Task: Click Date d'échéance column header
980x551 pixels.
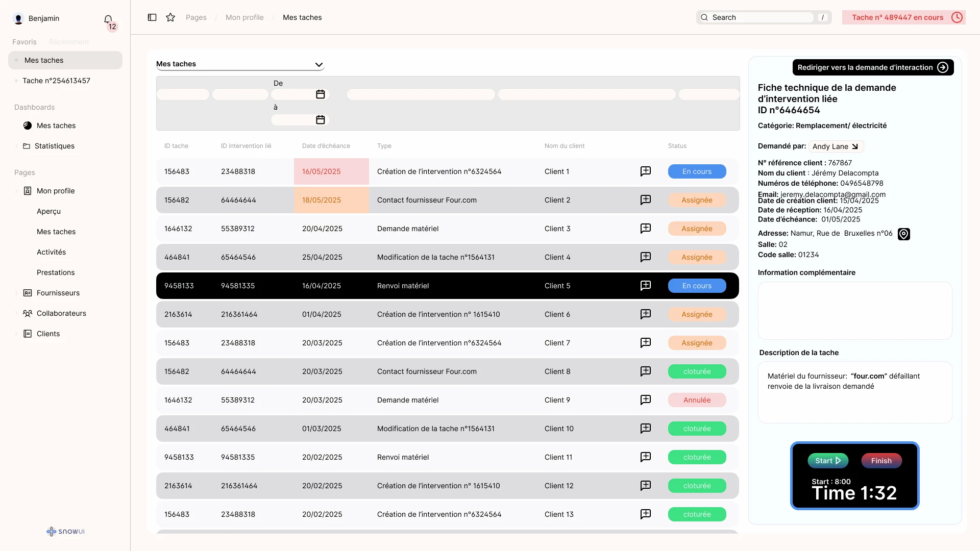Action: click(326, 146)
